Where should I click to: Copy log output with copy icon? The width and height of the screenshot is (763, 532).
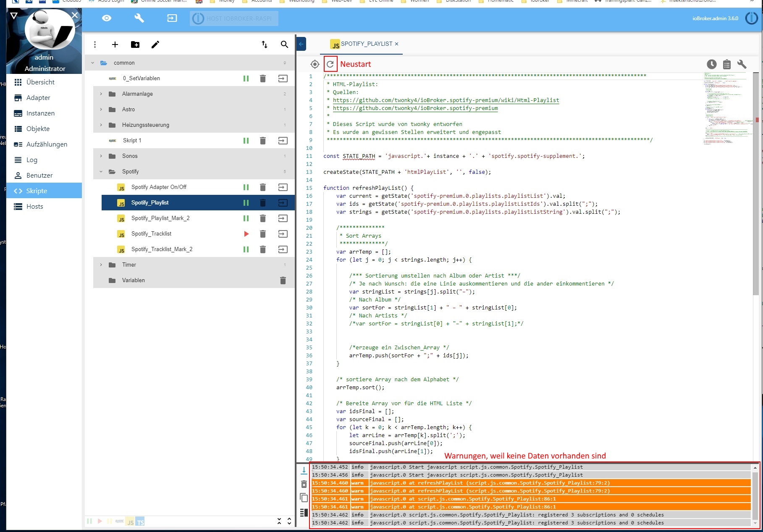pos(304,498)
